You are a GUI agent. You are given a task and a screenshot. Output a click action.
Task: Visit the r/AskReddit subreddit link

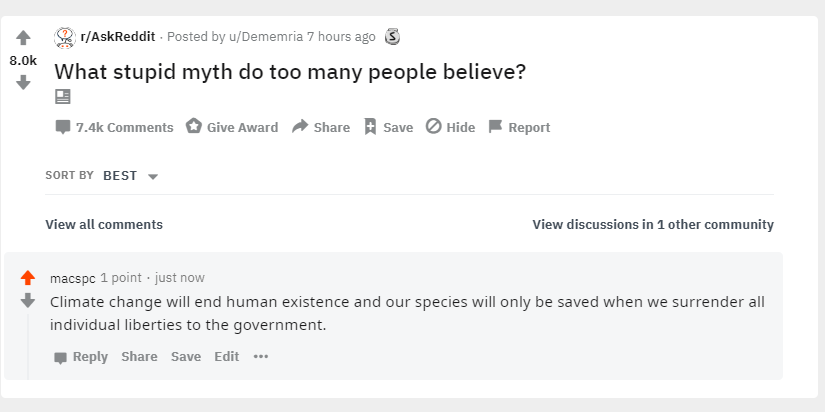[x=118, y=37]
